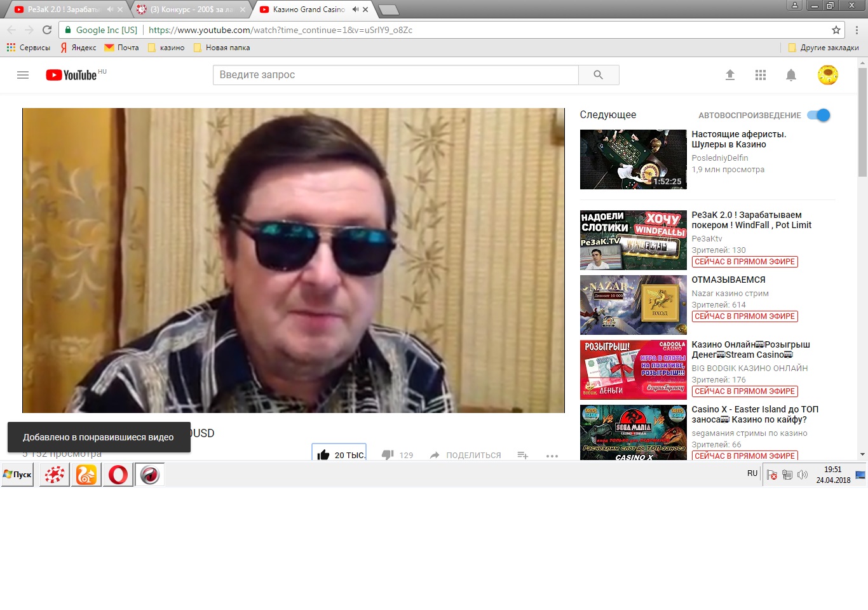This screenshot has height=610, width=868.
Task: Open a new browser tab
Action: pos(388,10)
